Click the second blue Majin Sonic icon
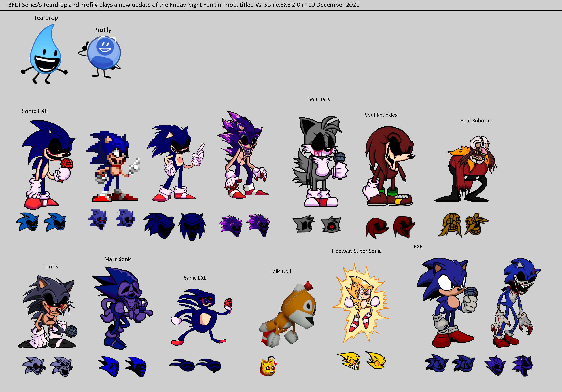Image resolution: width=562 pixels, height=392 pixels. pos(136,366)
